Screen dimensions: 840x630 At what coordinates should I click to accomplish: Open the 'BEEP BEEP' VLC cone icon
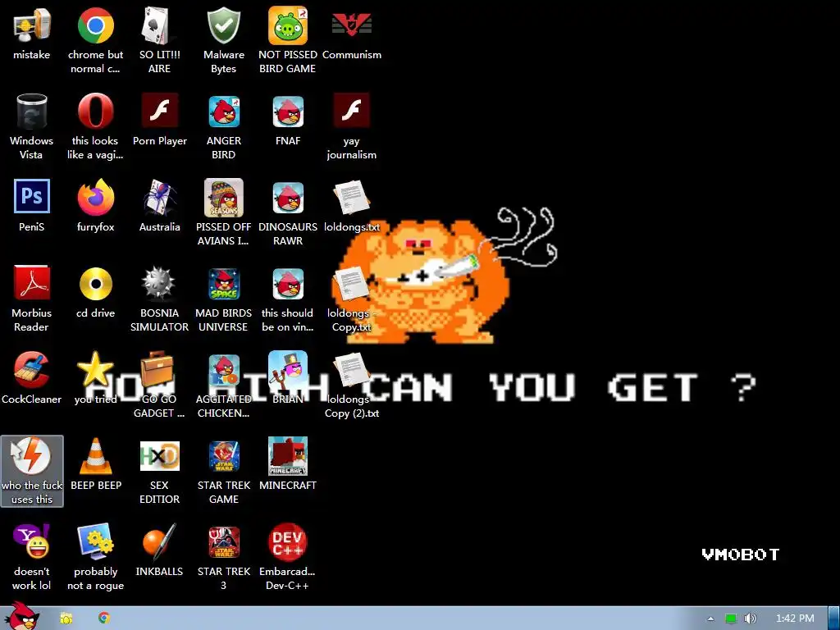pos(95,456)
